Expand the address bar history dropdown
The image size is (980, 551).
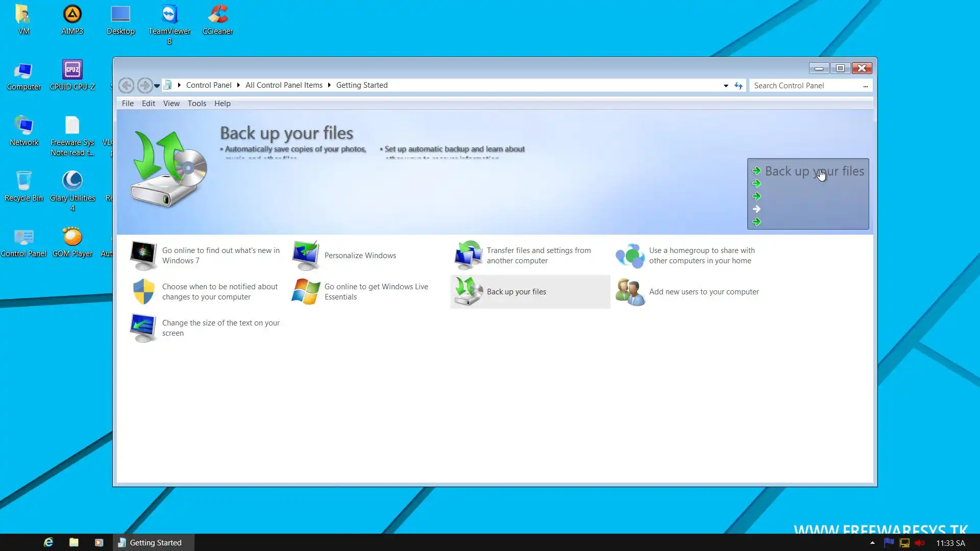(x=726, y=86)
